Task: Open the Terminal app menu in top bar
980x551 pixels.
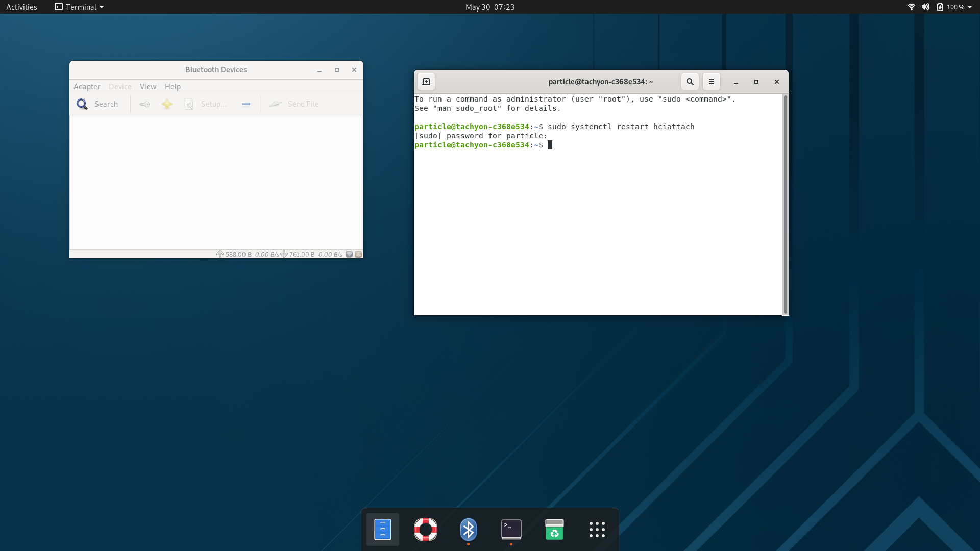Action: point(79,7)
